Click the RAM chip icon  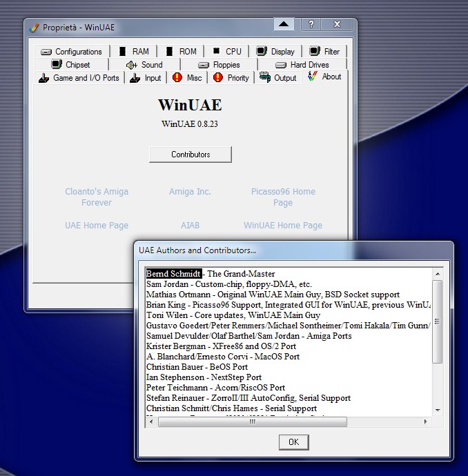click(123, 52)
